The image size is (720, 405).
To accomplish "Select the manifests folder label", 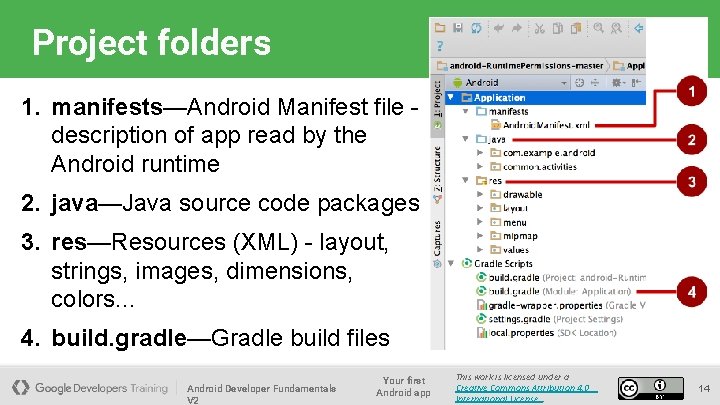I will pyautogui.click(x=508, y=111).
